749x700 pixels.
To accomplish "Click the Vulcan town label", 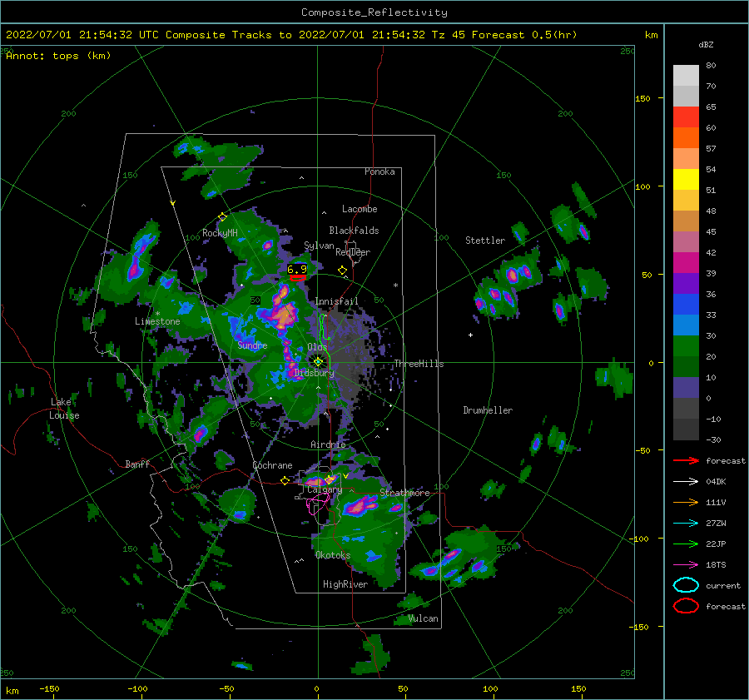I will pos(423,618).
